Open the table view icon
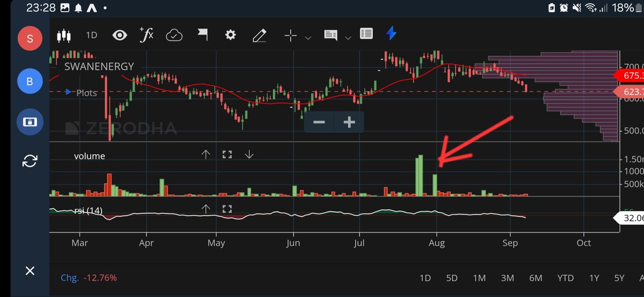This screenshot has width=644, height=297. [367, 34]
